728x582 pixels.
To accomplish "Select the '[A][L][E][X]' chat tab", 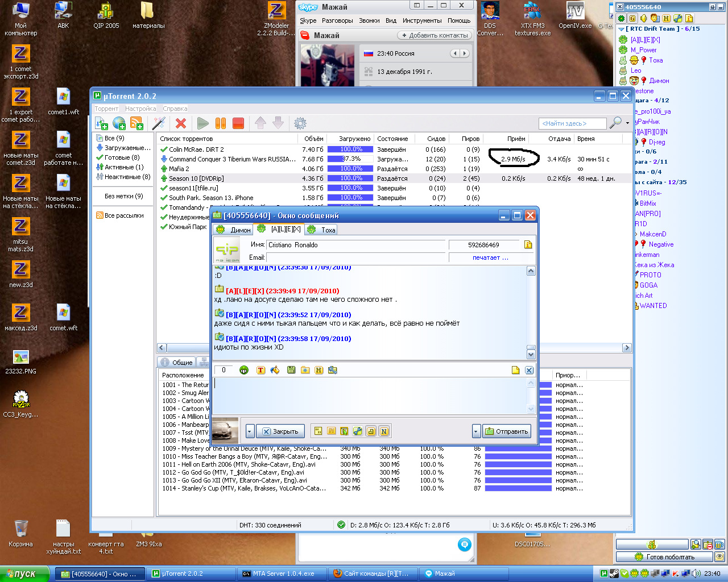I will tap(278, 229).
